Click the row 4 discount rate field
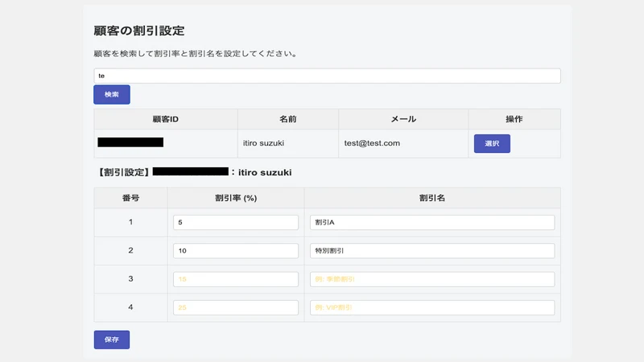 click(236, 307)
